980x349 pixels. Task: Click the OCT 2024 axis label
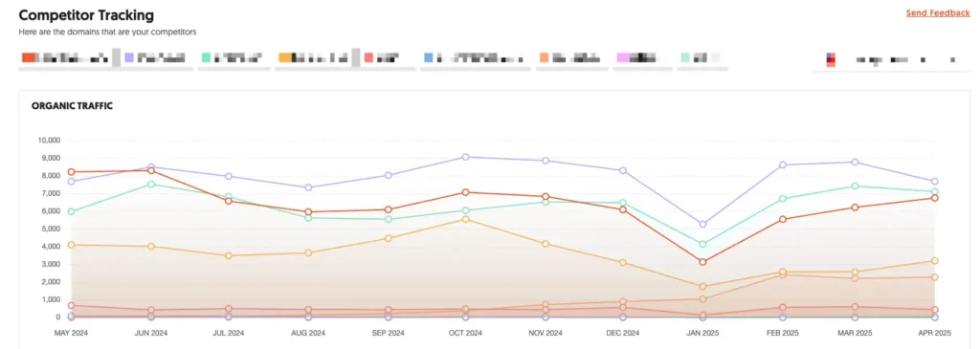466,333
